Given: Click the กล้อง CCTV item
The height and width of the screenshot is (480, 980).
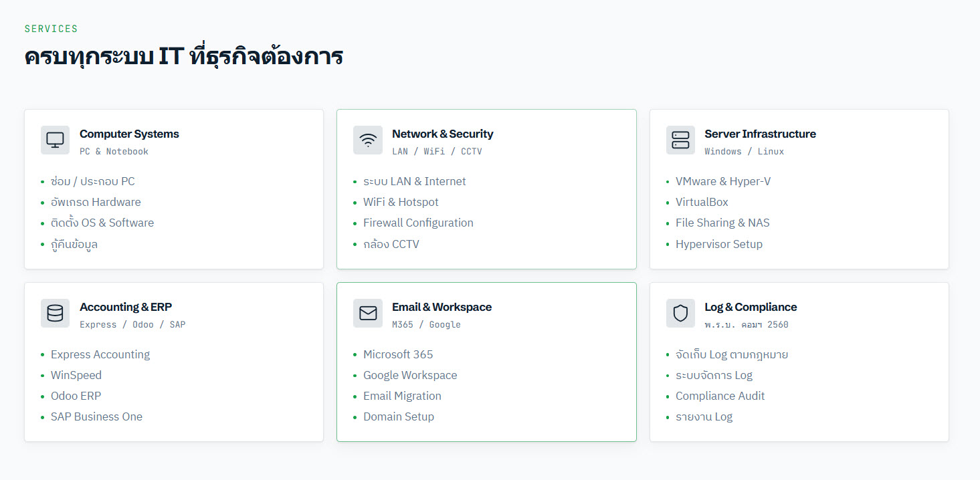Looking at the screenshot, I should point(391,244).
